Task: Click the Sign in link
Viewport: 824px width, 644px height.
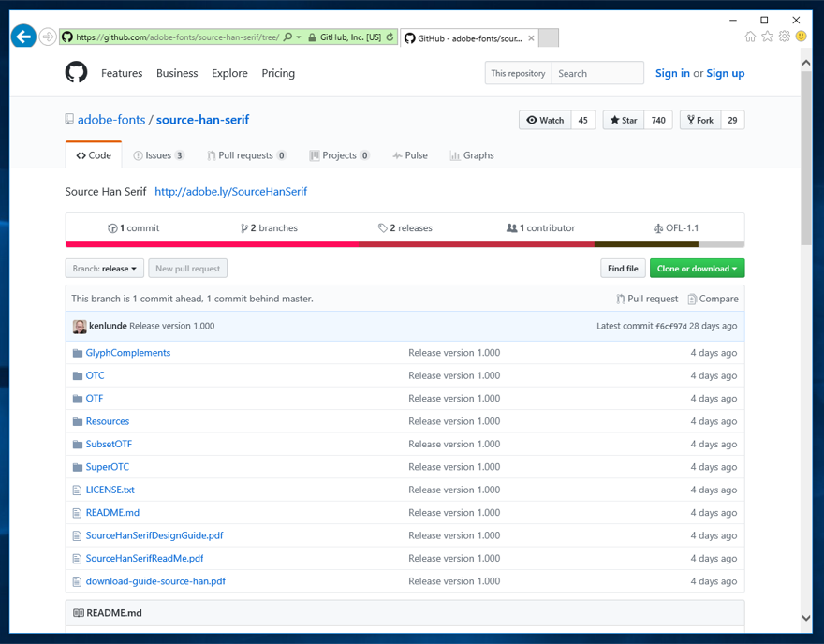Action: 672,73
